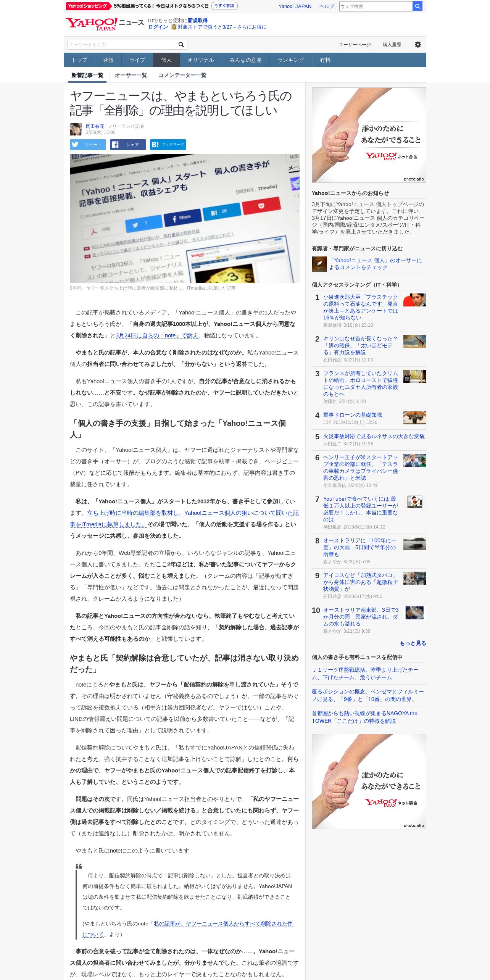Open ranking 9 アイコス 加熱式タバコ article
Viewport: 490px width, 980px height.
(x=361, y=582)
